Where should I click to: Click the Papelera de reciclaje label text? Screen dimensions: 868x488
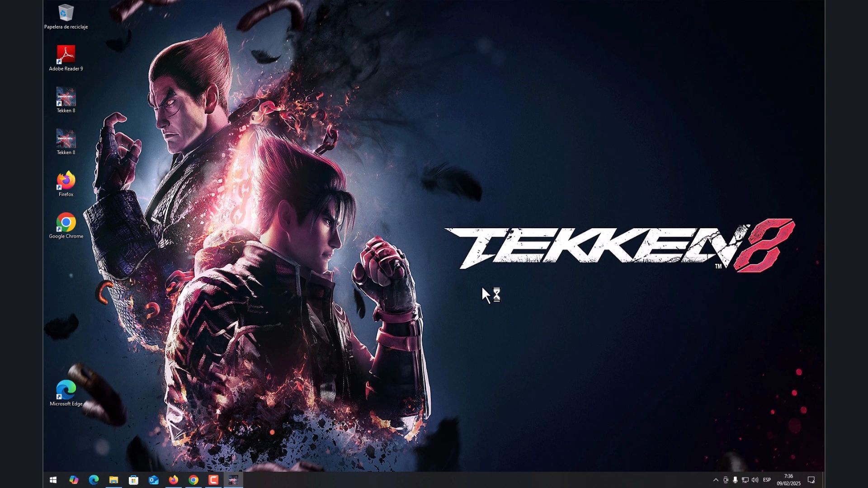(x=66, y=27)
